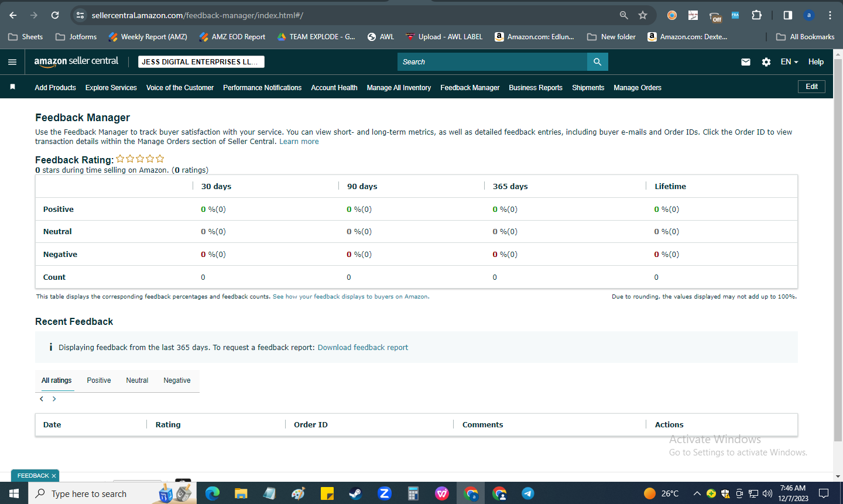Viewport: 843px width, 504px height.
Task: Open the LOG IN browser extension
Action: [x=693, y=15]
